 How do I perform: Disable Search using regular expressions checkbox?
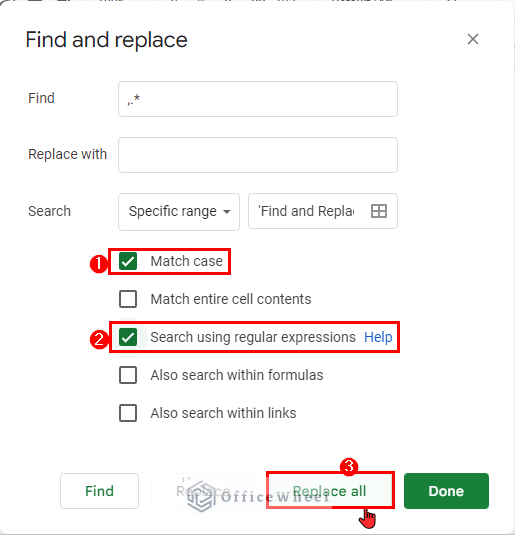[x=128, y=337]
